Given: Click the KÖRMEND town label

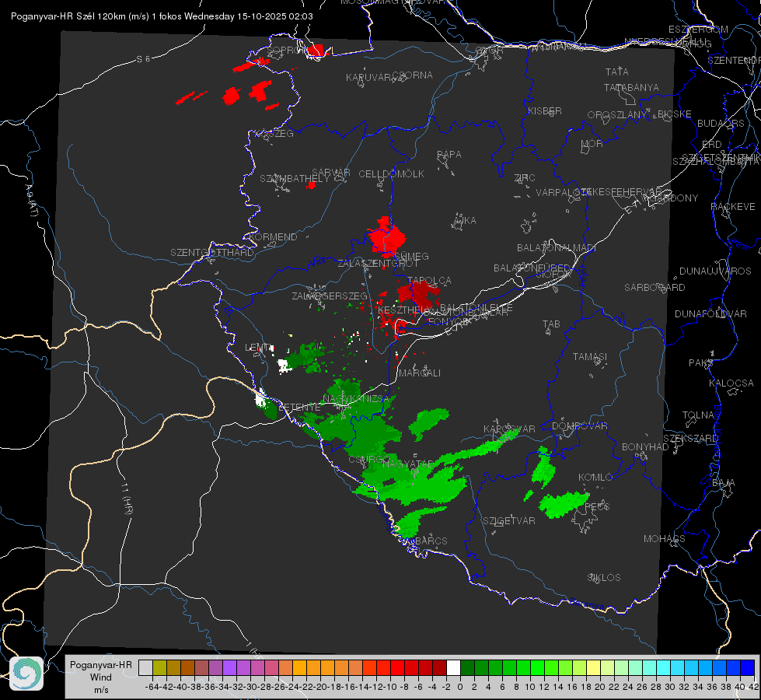Looking at the screenshot, I should point(273,236).
